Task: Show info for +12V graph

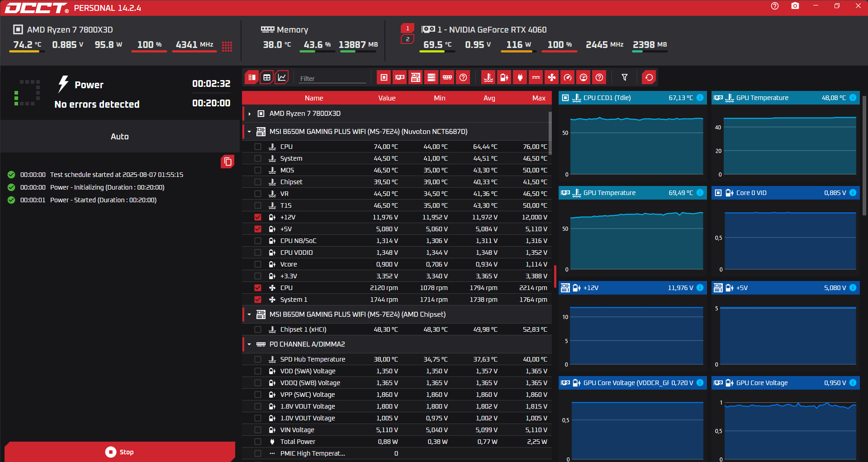Action: (700, 288)
